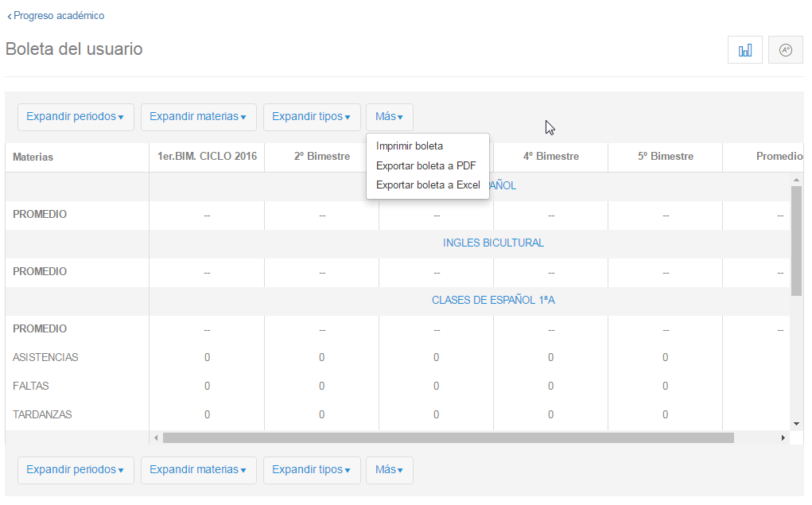Go back to Progreso académico
812x505 pixels.
click(x=56, y=16)
